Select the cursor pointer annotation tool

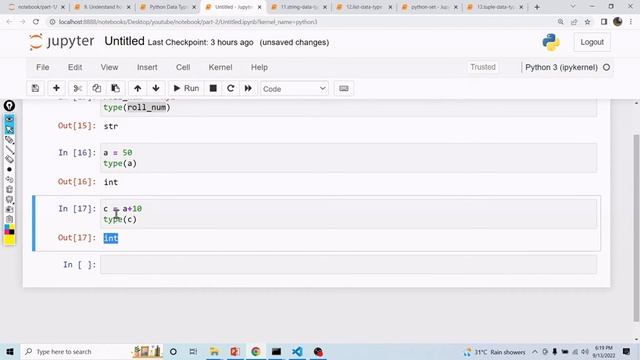coord(9,129)
